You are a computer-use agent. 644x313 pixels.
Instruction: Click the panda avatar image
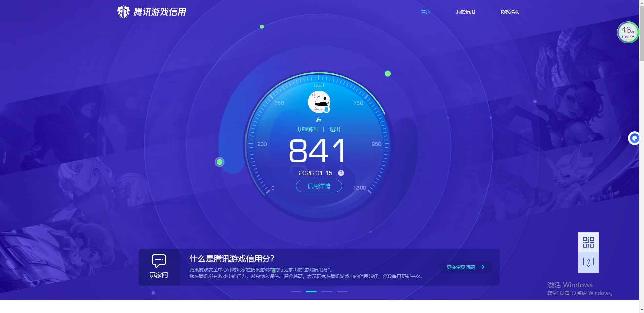[318, 102]
